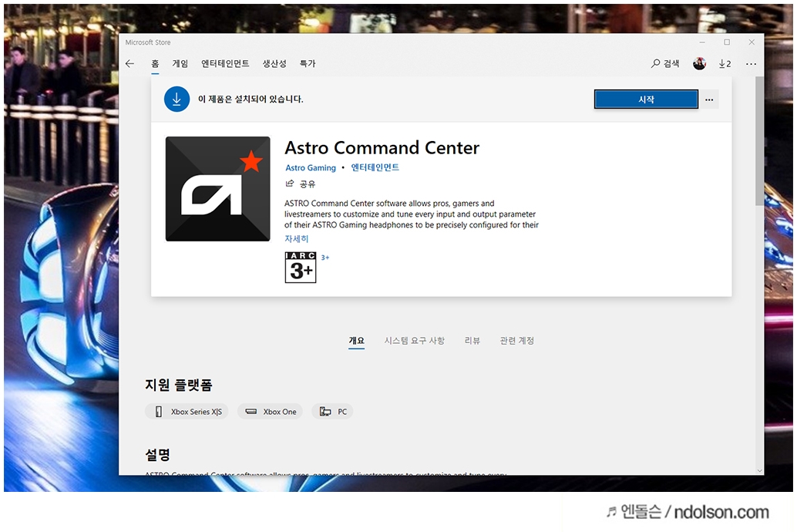
Task: Open the 엔터테인먼트 category link
Action: pos(375,167)
